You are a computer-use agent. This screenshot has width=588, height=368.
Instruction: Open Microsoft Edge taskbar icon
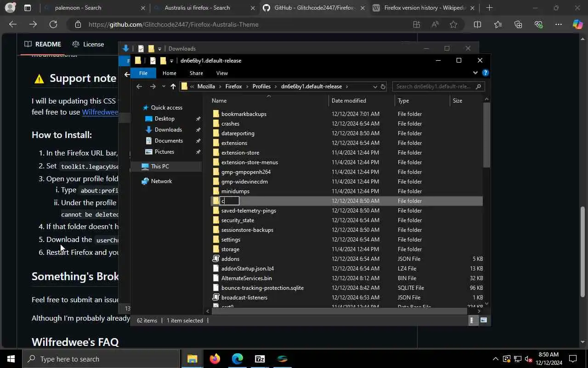tap(237, 359)
